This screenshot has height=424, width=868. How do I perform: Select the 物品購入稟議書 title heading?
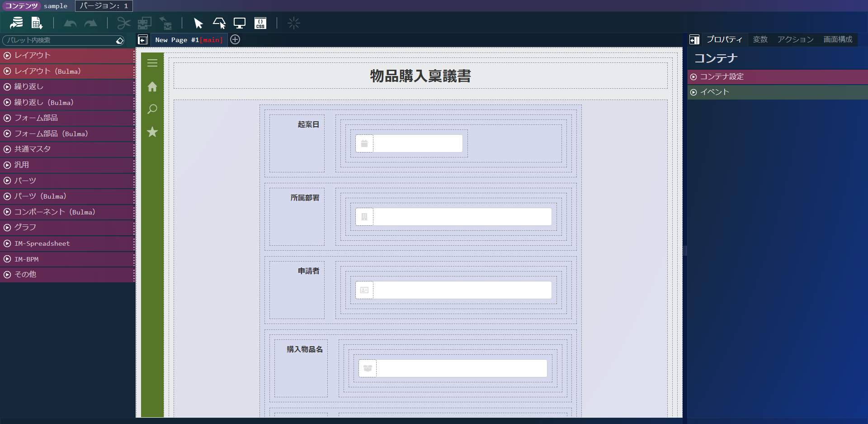420,76
